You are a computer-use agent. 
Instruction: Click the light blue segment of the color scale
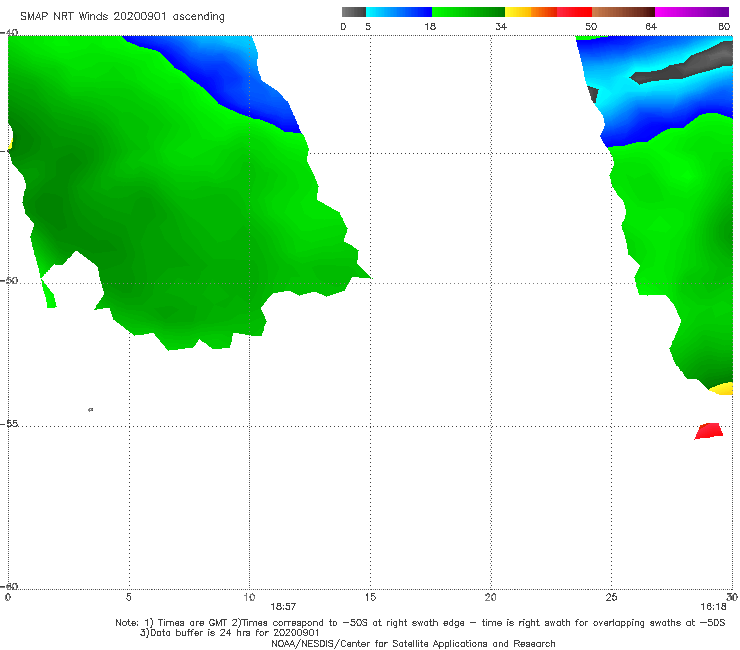pos(399,12)
